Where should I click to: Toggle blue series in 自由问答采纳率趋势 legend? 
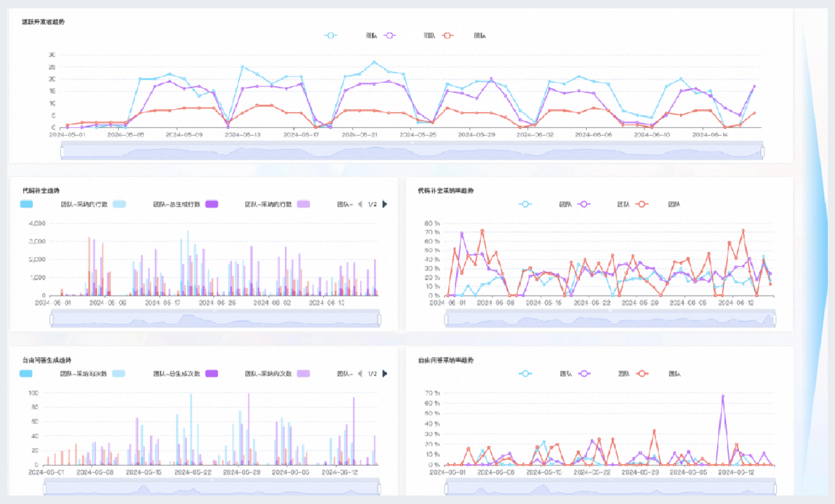pyautogui.click(x=525, y=373)
